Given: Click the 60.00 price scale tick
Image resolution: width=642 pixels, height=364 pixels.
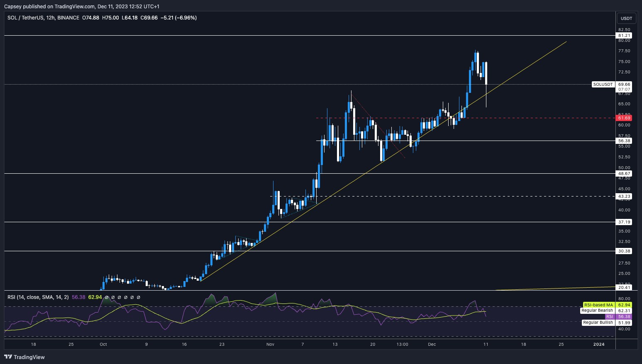Looking at the screenshot, I should point(624,125).
